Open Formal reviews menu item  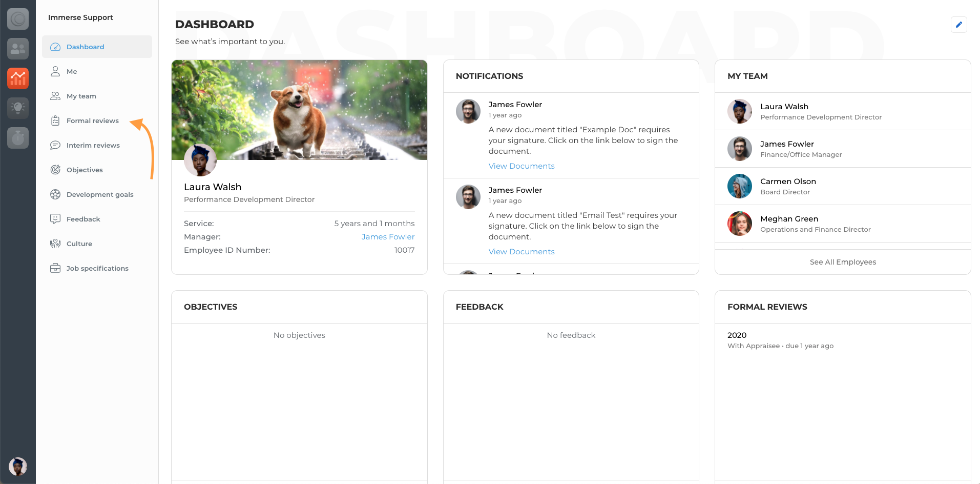97,120
